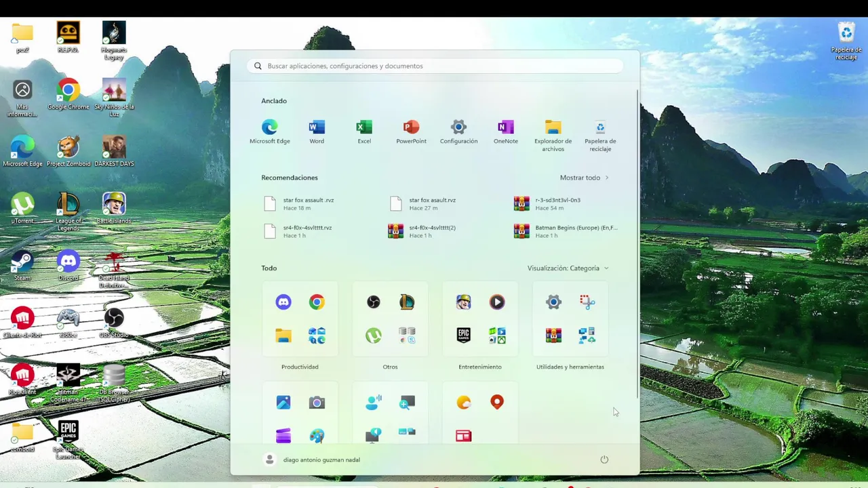Select DARKEST DAYS desktop shortcut
Screen dimensions: 868x488
(114, 151)
